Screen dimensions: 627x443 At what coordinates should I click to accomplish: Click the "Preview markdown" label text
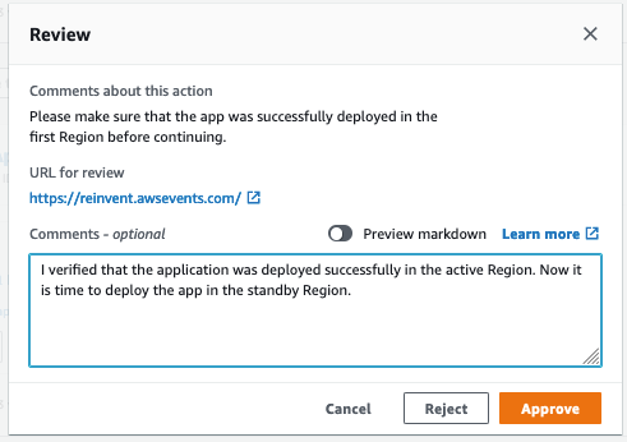coord(424,234)
